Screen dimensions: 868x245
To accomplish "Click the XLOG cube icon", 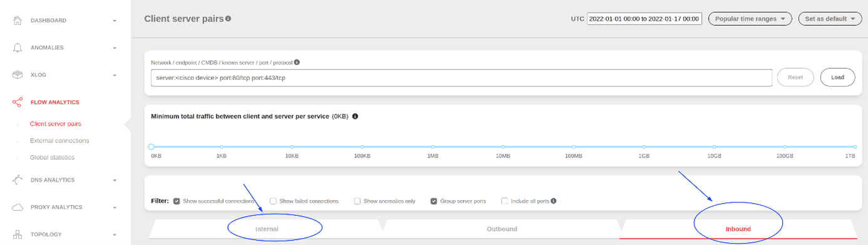I will 18,75.
